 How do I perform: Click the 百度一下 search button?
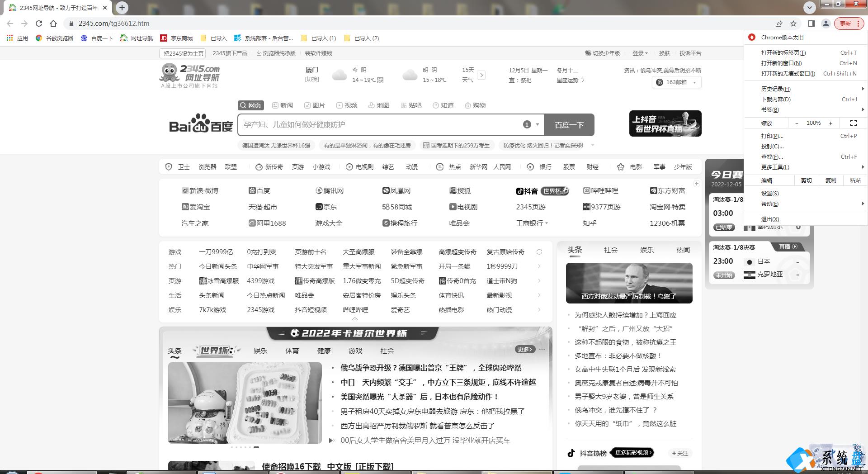[x=569, y=125]
